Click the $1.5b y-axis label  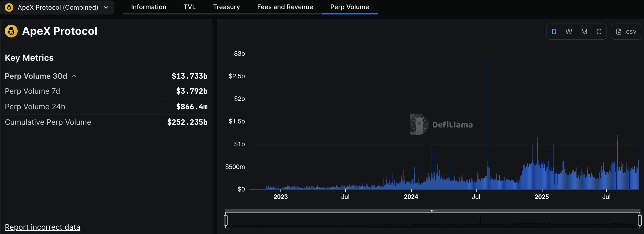click(x=237, y=121)
